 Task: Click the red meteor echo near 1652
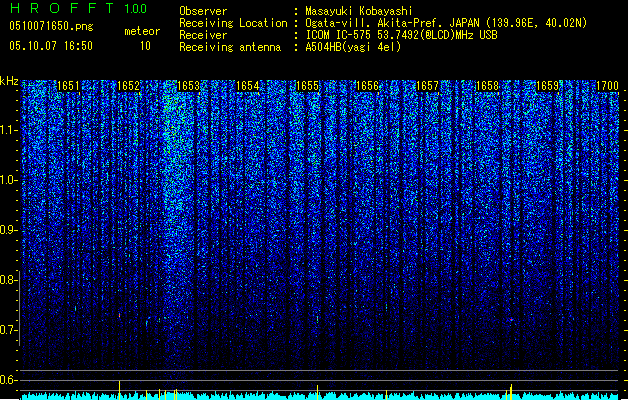click(x=119, y=315)
